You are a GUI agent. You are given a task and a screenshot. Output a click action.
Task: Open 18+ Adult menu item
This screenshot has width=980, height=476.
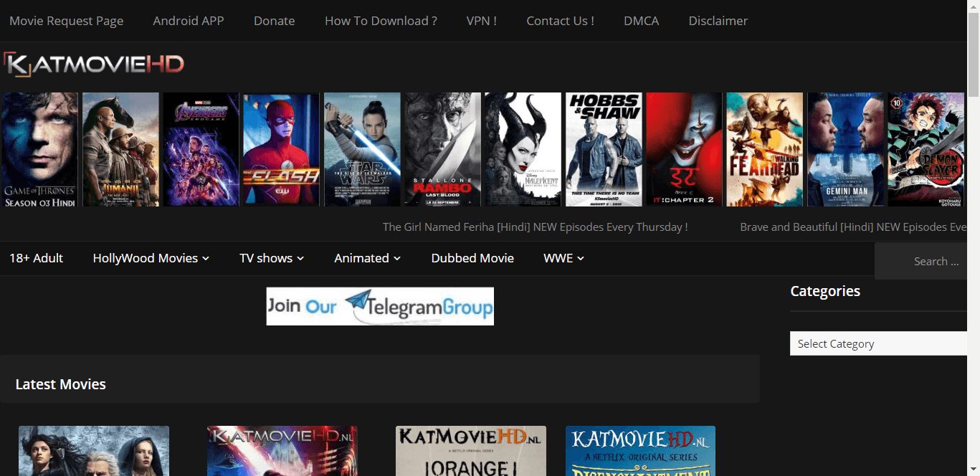[36, 258]
